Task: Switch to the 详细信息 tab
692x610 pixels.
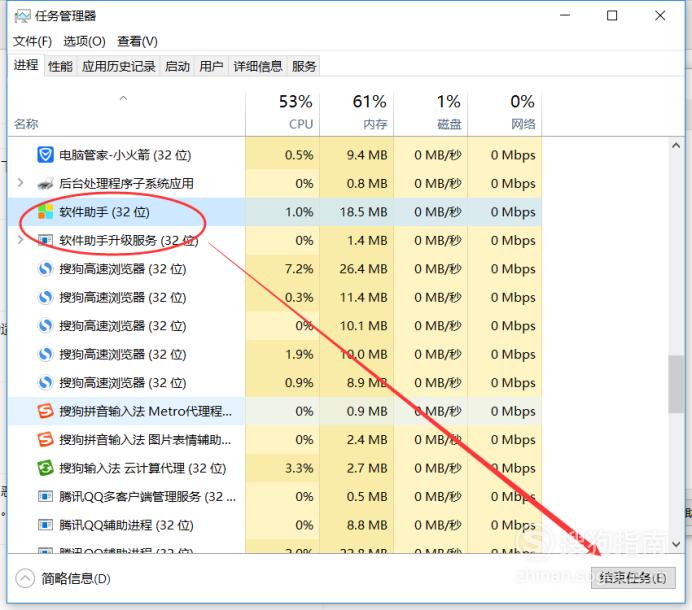Action: tap(258, 66)
